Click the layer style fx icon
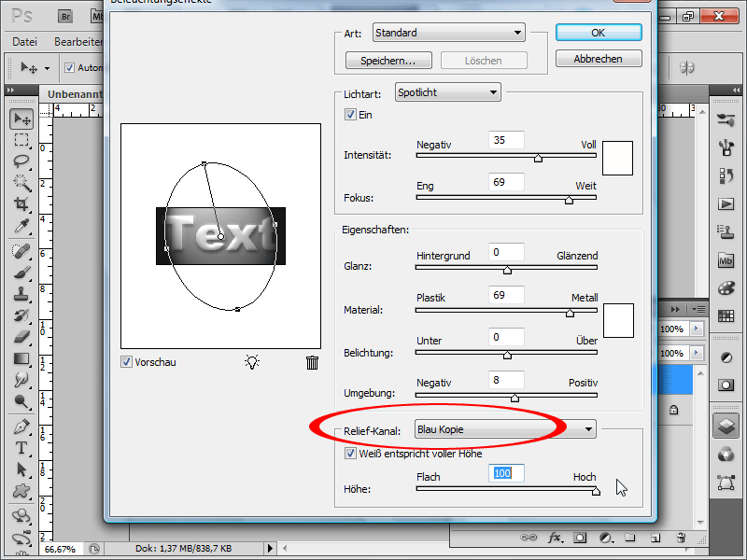 pyautogui.click(x=555, y=539)
